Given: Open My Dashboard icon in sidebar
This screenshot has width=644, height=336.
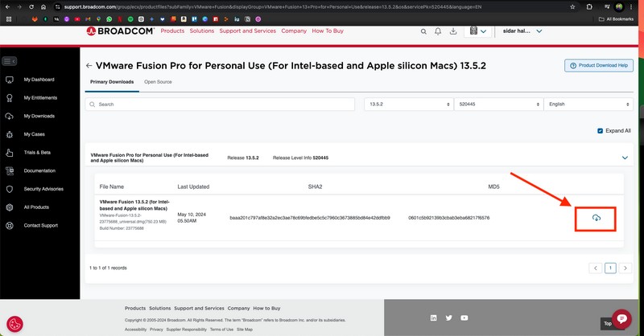Looking at the screenshot, I should pos(10,80).
